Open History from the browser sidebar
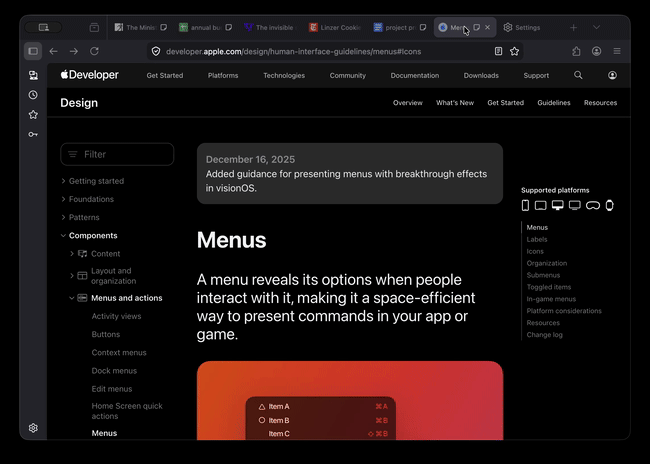The width and height of the screenshot is (650, 464). (33, 95)
